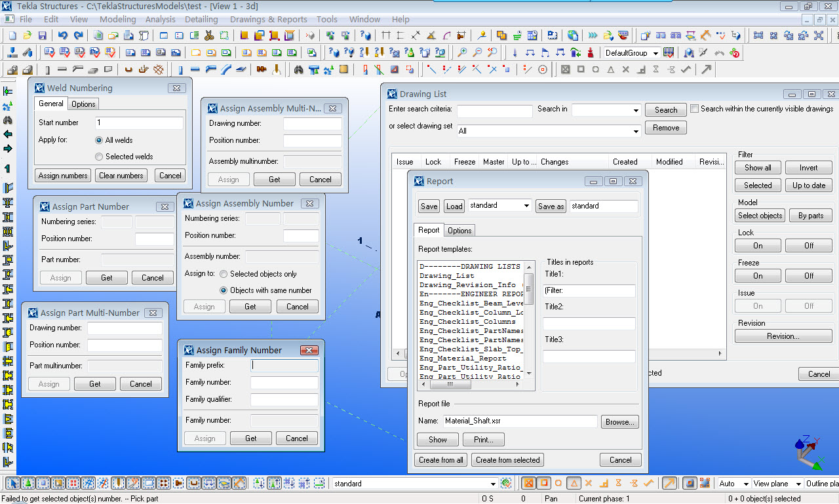Expand the Search in dropdown
The image size is (839, 504).
636,111
